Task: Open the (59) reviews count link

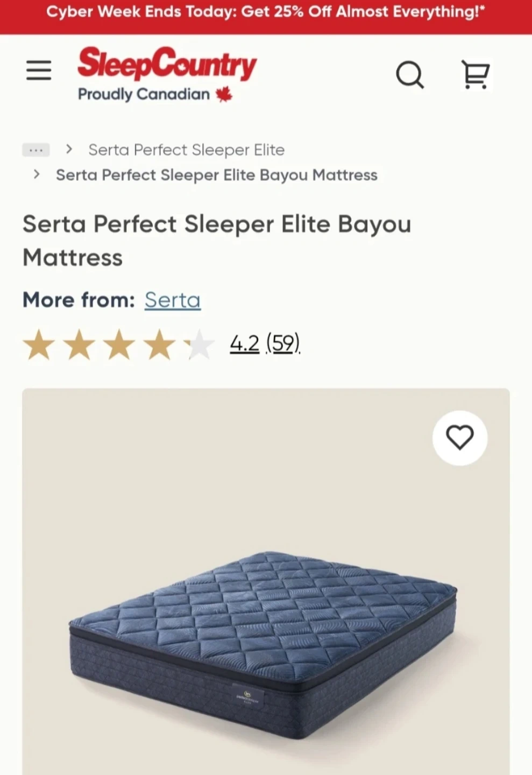Action: point(283,343)
